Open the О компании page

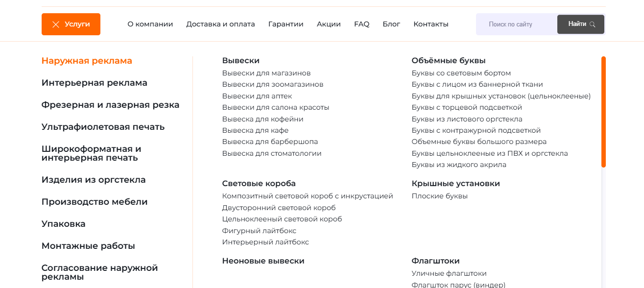(x=150, y=24)
